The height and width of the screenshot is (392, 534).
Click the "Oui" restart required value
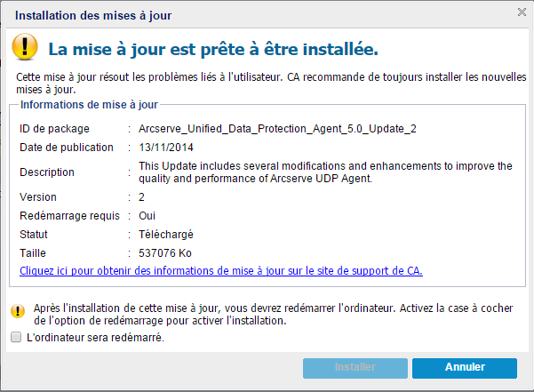(x=147, y=216)
